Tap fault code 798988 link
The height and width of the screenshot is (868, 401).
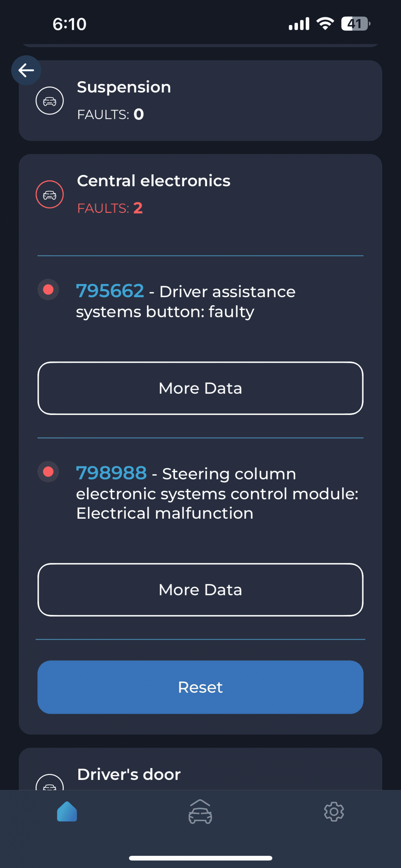[x=111, y=473]
